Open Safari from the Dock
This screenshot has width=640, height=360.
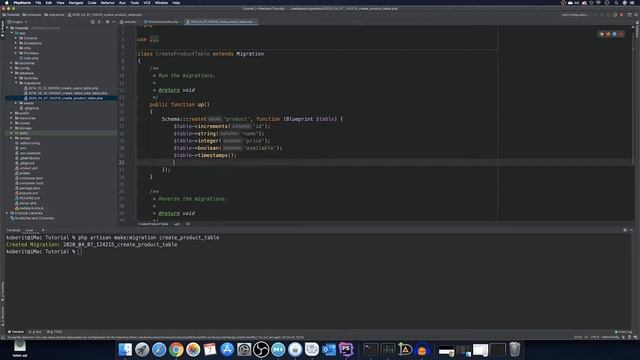[x=159, y=349]
